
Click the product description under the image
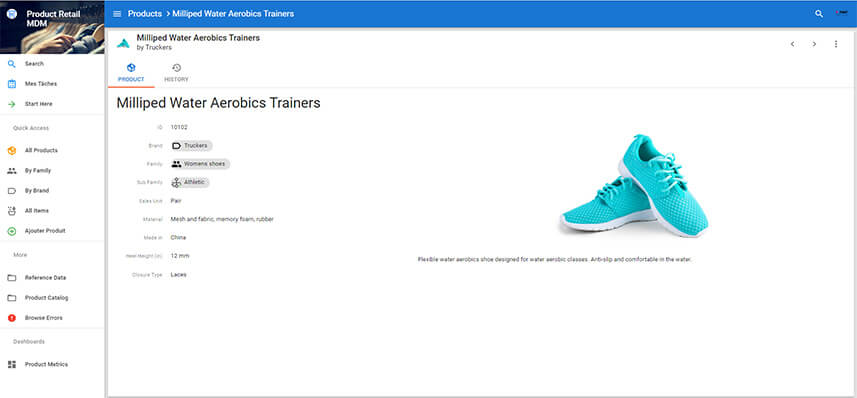click(555, 260)
